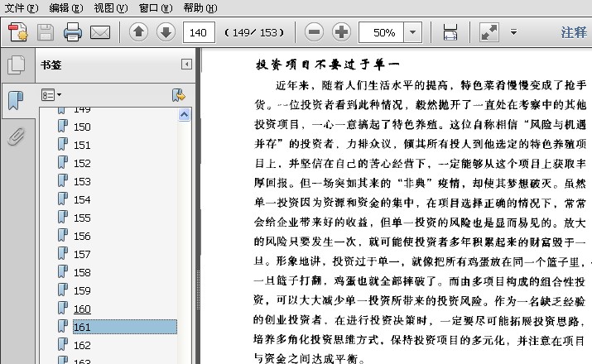Open the 窗口(W) menu
Screen dimensions: 592x364
156,8
